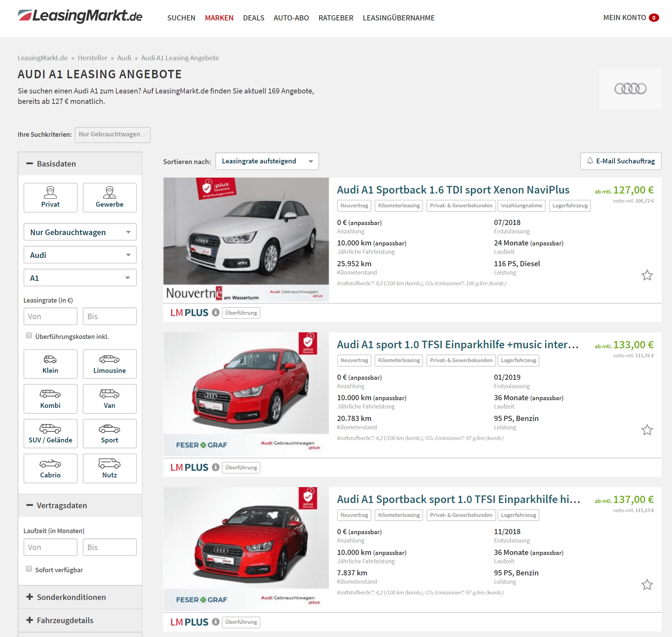Open Audi A1 Sportback sport 1.0 TFSI listing title

point(459,499)
